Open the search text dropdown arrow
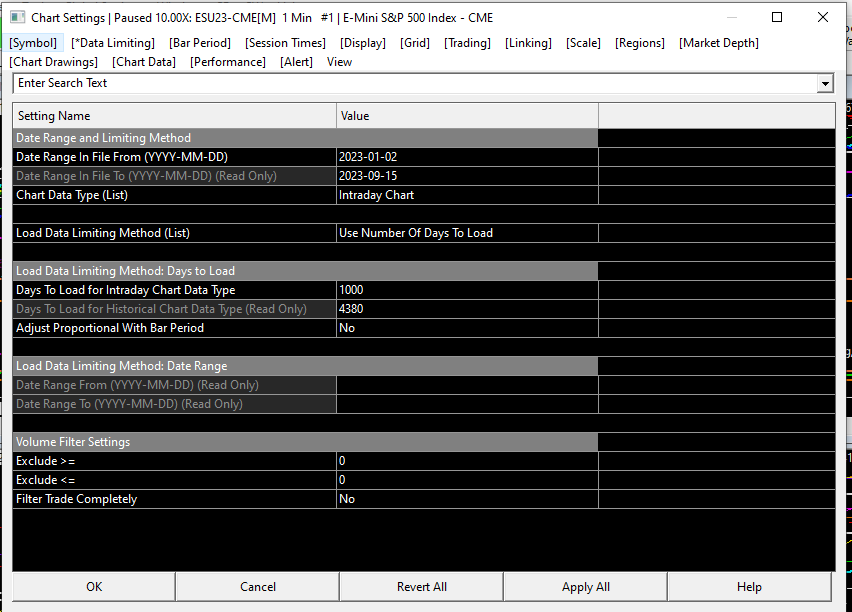Screen dimensions: 852x612 point(825,84)
